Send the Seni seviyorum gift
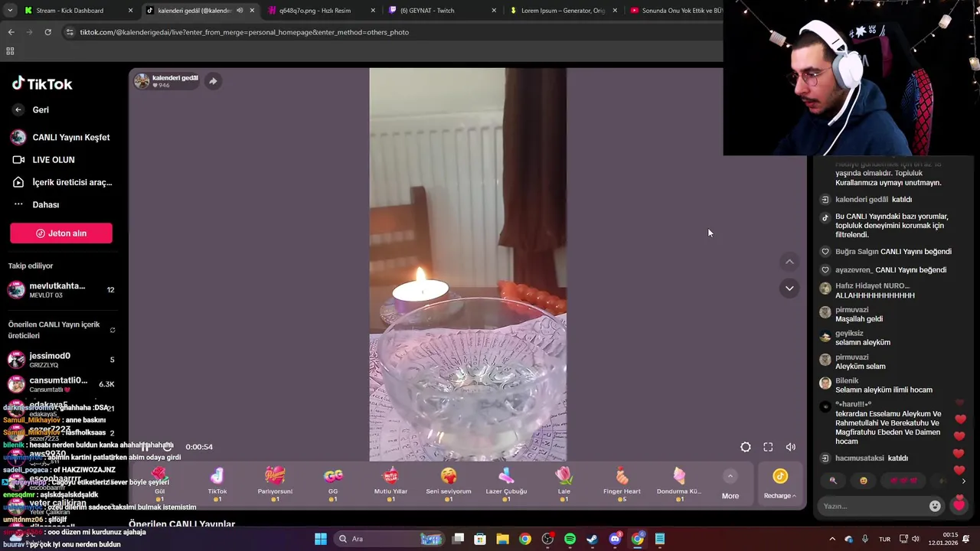The width and height of the screenshot is (980, 551). pos(449,484)
